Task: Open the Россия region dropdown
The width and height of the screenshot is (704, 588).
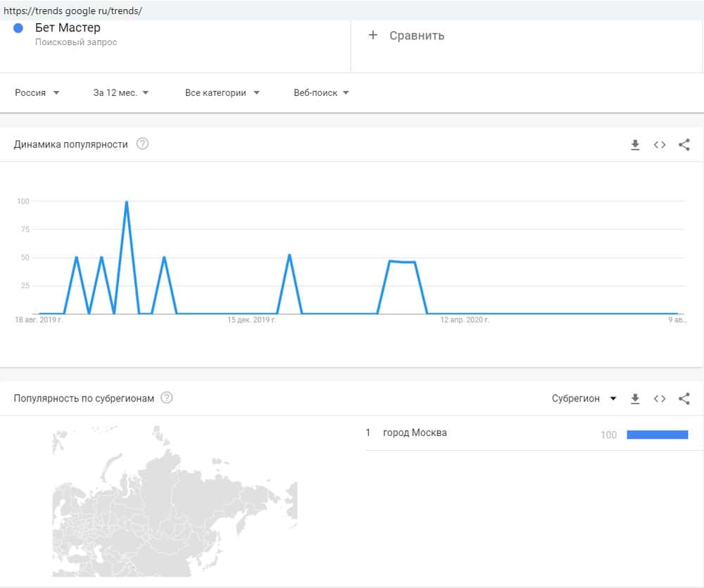Action: pos(37,93)
